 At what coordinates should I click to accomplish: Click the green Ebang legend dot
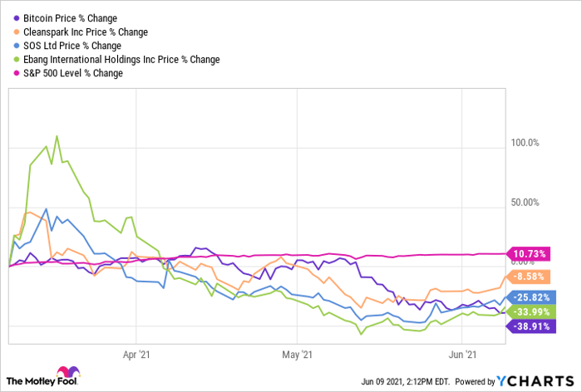(x=17, y=59)
